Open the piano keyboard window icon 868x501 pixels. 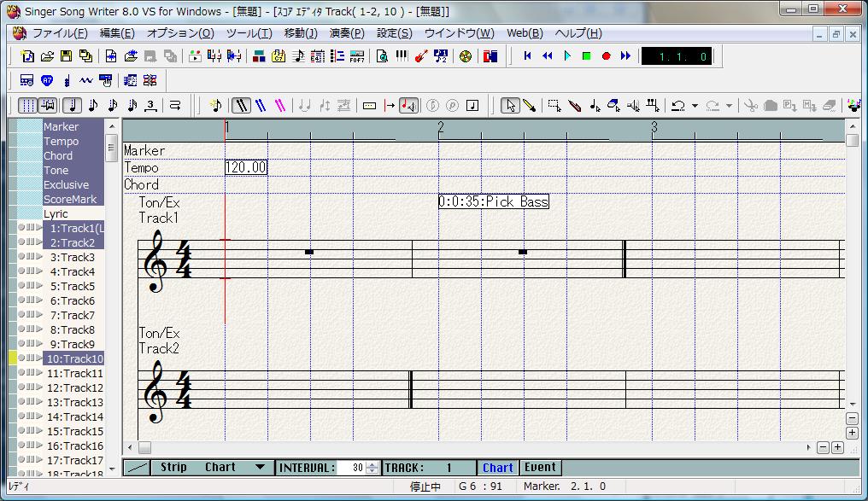pos(402,56)
